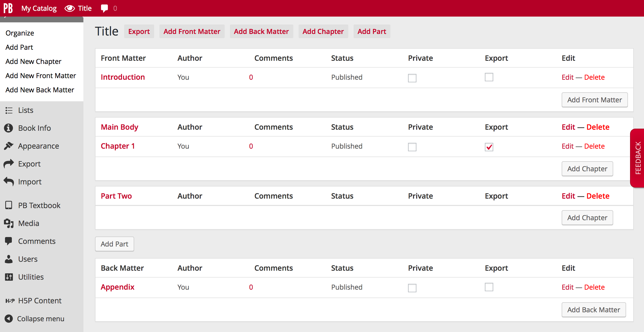Click comment count 0 in Chapter 1 row
644x332 pixels.
click(x=251, y=146)
